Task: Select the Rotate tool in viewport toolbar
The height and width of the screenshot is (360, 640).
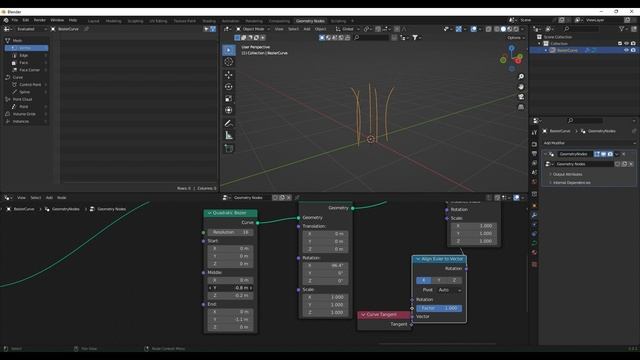Action: [x=229, y=87]
